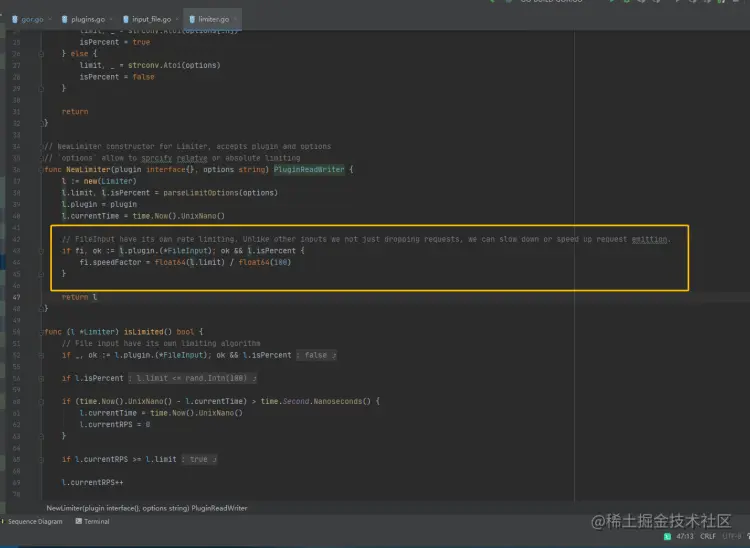Click the 'l.currentRPS = 0' line
The height and width of the screenshot is (548, 750).
[x=115, y=425]
